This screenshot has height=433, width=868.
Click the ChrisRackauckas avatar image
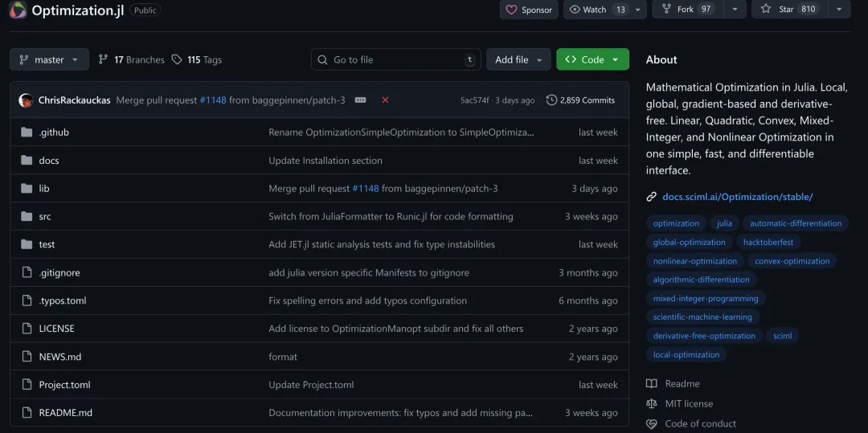point(27,100)
